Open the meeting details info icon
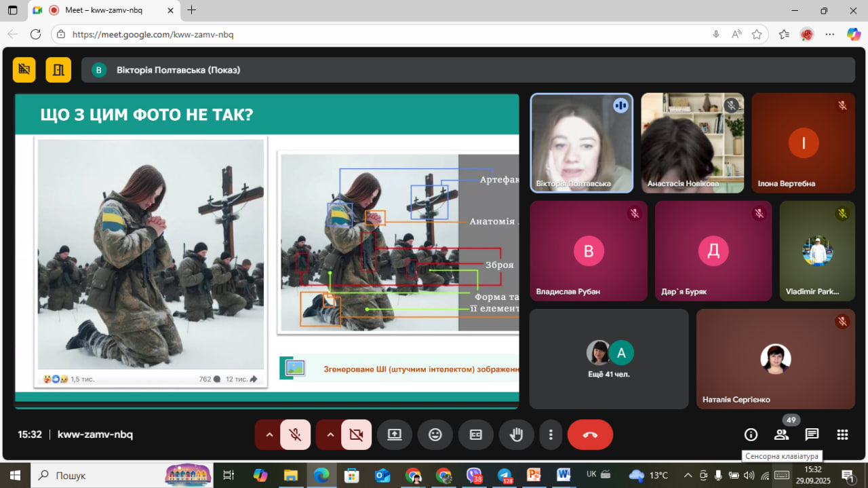Image resolution: width=868 pixels, height=488 pixels. [x=751, y=434]
